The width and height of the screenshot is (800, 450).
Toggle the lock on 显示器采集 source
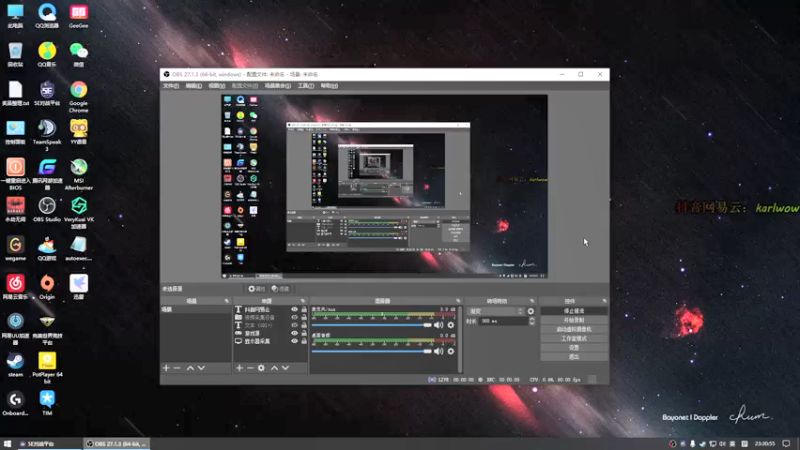(x=304, y=341)
